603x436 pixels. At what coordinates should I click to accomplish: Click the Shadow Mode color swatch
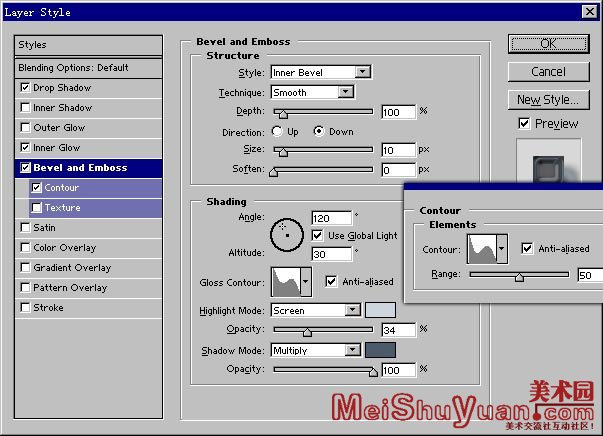click(380, 350)
